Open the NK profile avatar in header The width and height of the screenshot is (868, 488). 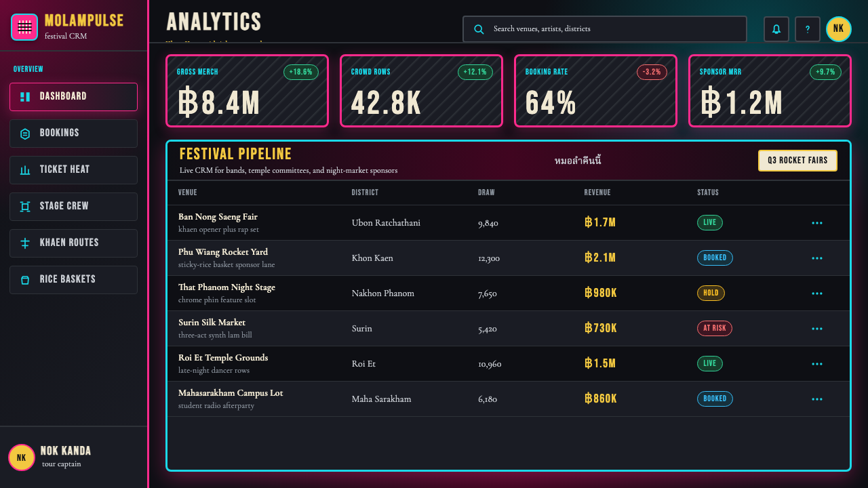point(839,29)
